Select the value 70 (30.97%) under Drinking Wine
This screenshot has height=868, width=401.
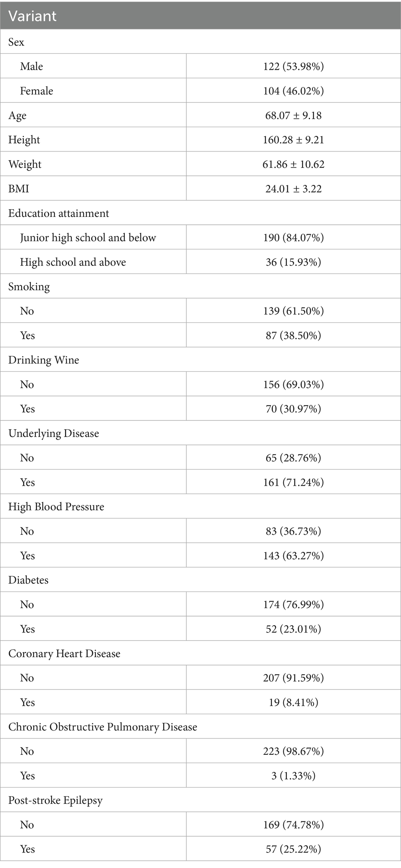click(x=293, y=408)
